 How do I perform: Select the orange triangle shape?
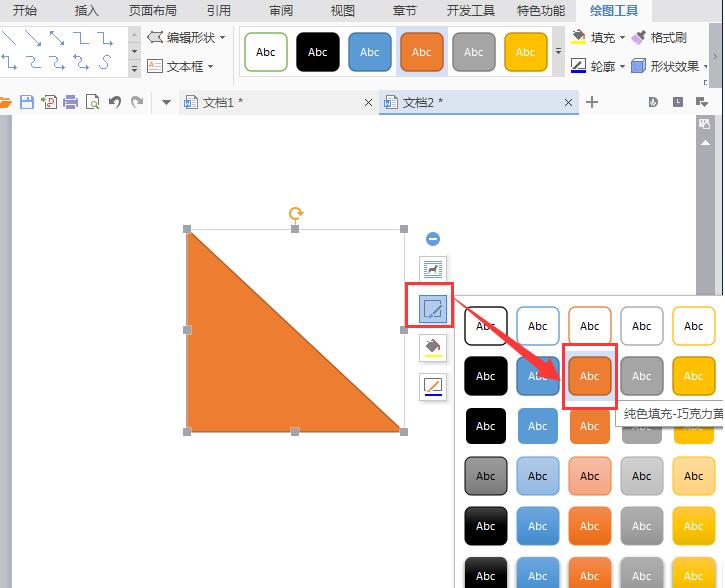[259, 365]
